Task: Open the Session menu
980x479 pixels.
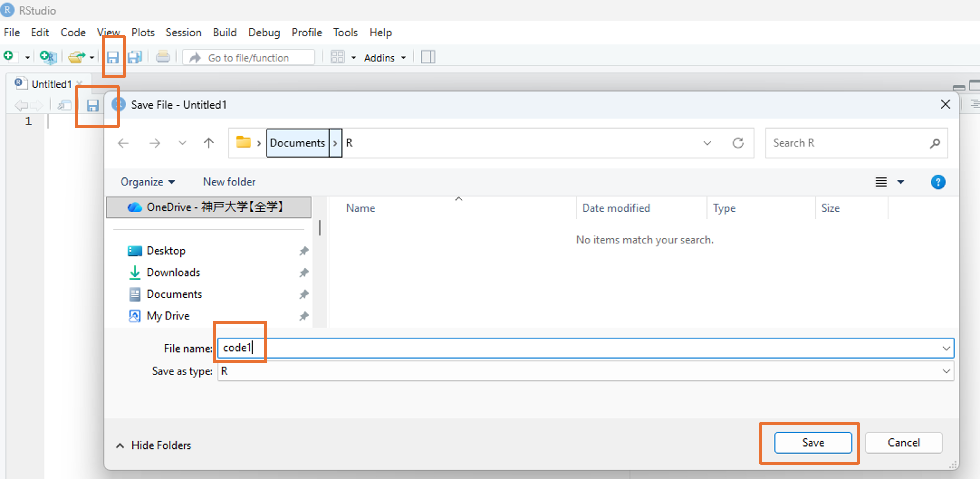Action: pos(183,32)
